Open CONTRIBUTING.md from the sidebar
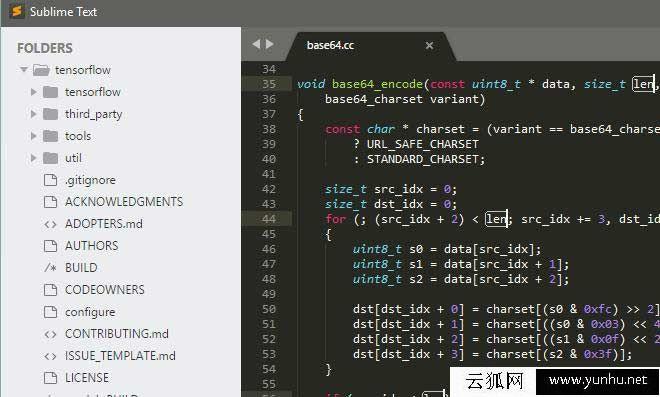The width and height of the screenshot is (660, 397). click(117, 334)
